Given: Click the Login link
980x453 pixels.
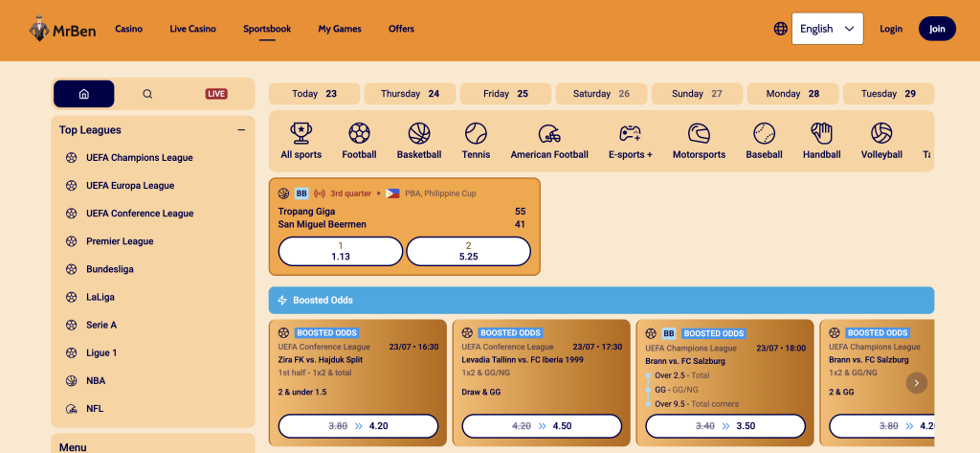Looking at the screenshot, I should [x=891, y=29].
